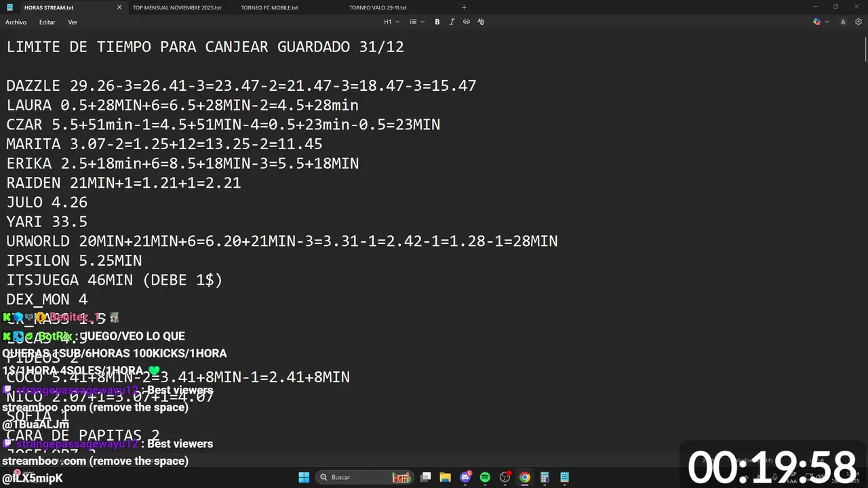Open Notepad settings gear
This screenshot has height=488, width=868.
[x=859, y=22]
